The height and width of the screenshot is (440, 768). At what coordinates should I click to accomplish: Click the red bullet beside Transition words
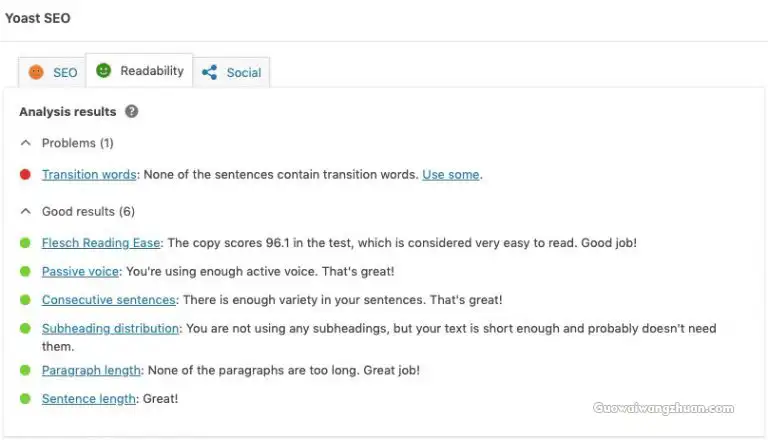point(25,174)
